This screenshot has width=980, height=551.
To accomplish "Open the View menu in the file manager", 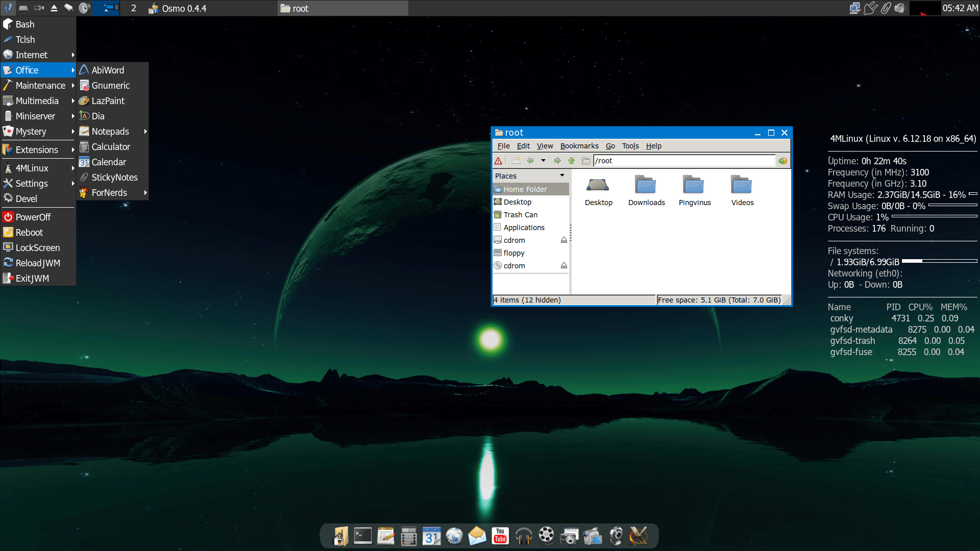I will click(545, 146).
